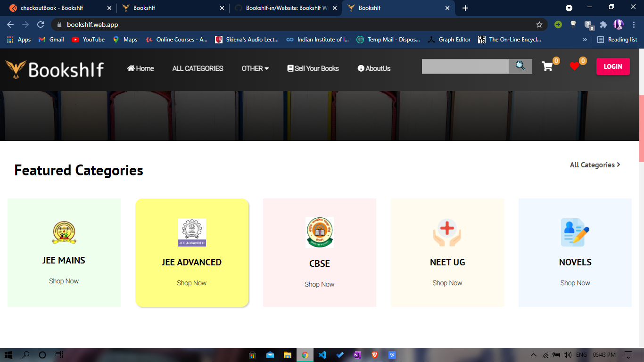Open the notification center icon
This screenshot has width=644, height=362.
(628, 355)
